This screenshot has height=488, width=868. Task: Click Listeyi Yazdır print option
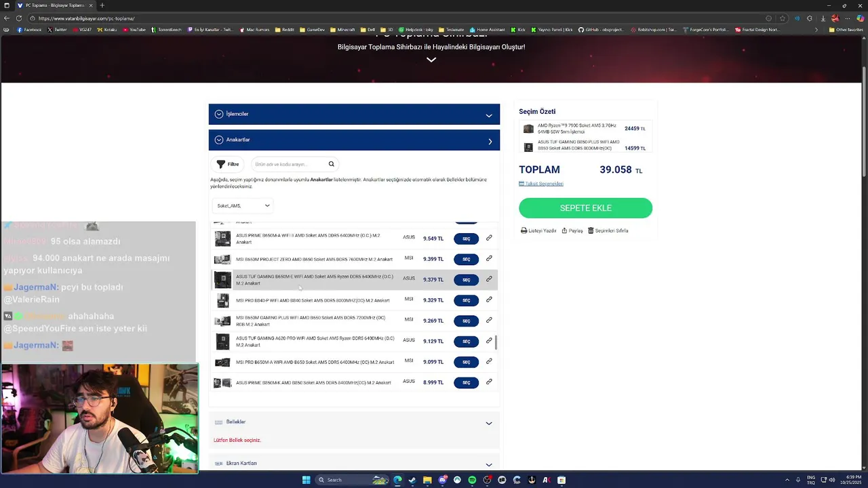pos(538,230)
